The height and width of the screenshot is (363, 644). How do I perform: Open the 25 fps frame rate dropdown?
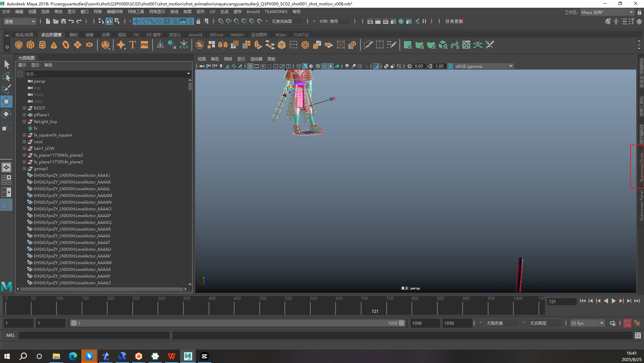tap(602, 323)
